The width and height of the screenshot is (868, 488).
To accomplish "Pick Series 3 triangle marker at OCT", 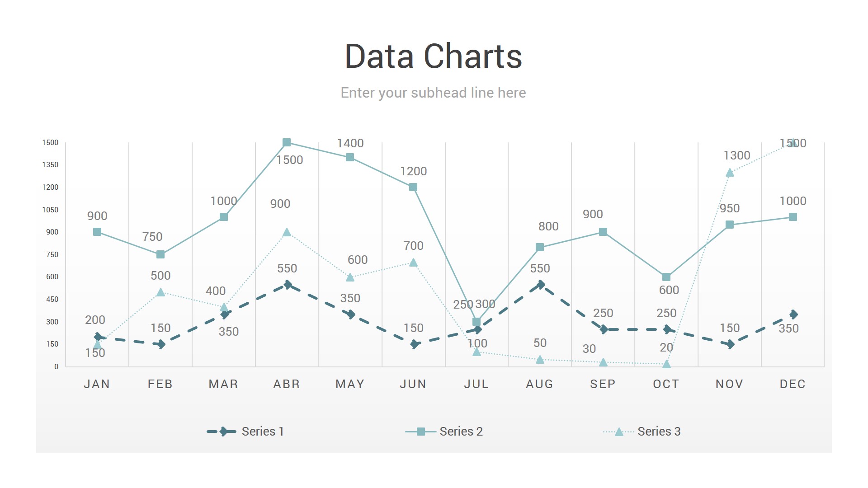I will coord(666,364).
